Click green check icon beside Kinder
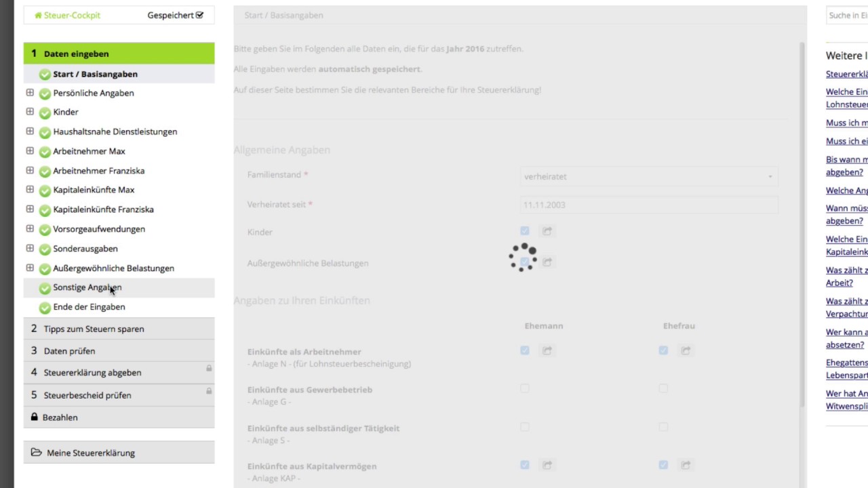 tap(45, 113)
